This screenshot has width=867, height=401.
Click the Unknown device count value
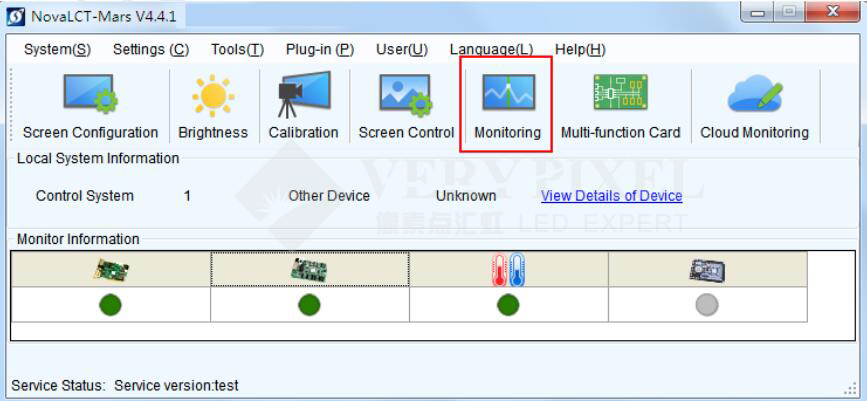click(x=466, y=196)
